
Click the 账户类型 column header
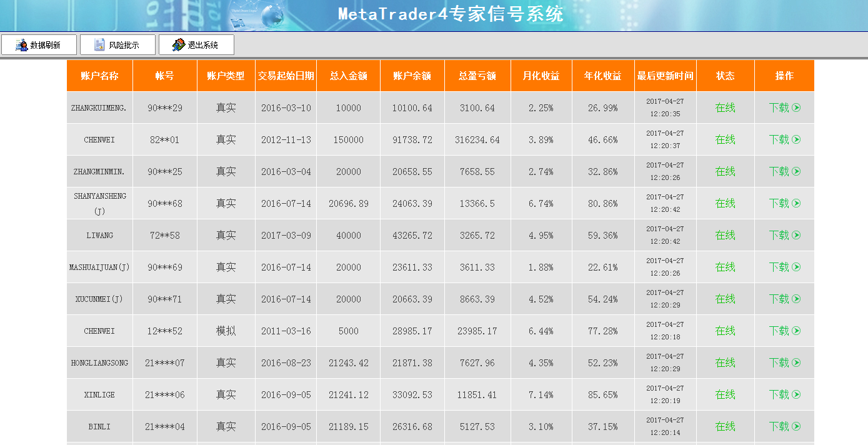coord(226,76)
